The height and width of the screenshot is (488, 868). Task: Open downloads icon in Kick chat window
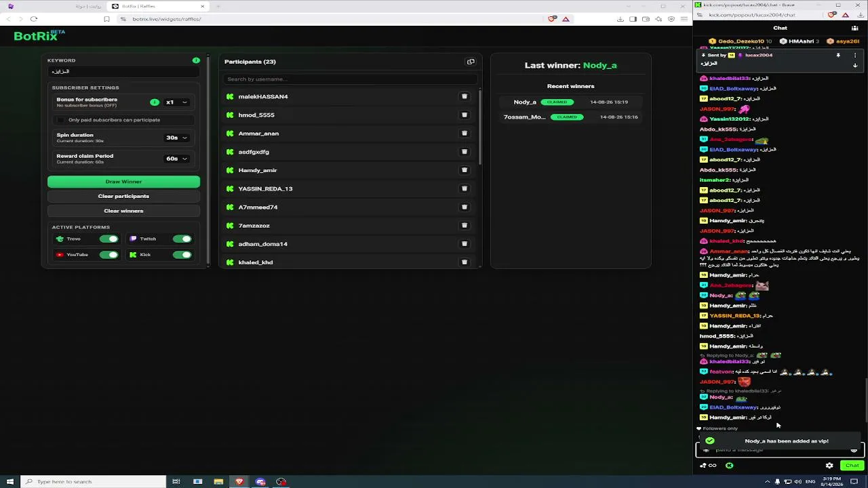point(860,15)
